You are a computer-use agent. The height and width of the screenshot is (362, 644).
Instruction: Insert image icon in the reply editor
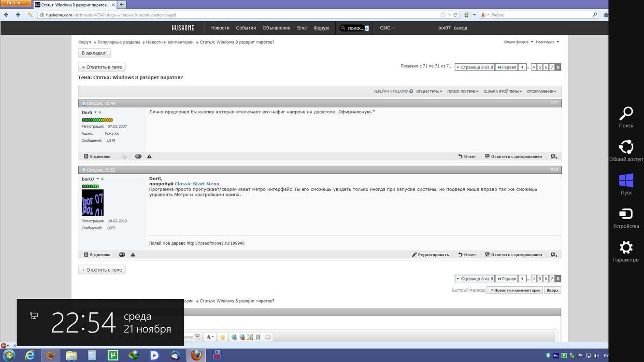tap(250, 337)
